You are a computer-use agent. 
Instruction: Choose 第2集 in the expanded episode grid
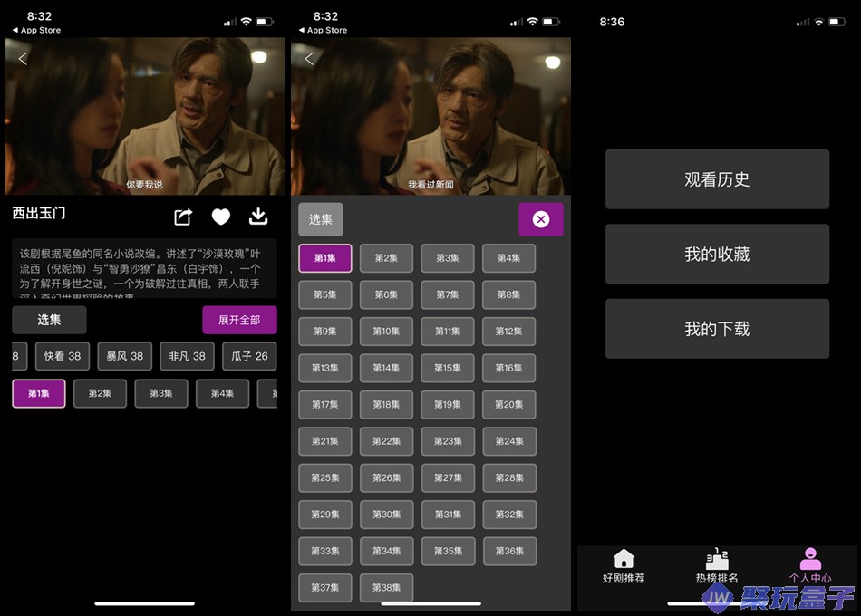click(x=387, y=258)
